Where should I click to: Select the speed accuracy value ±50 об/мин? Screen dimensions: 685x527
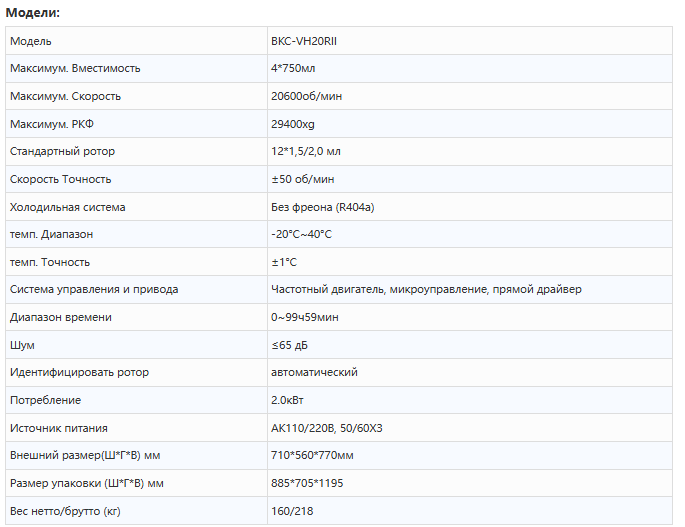pyautogui.click(x=303, y=179)
